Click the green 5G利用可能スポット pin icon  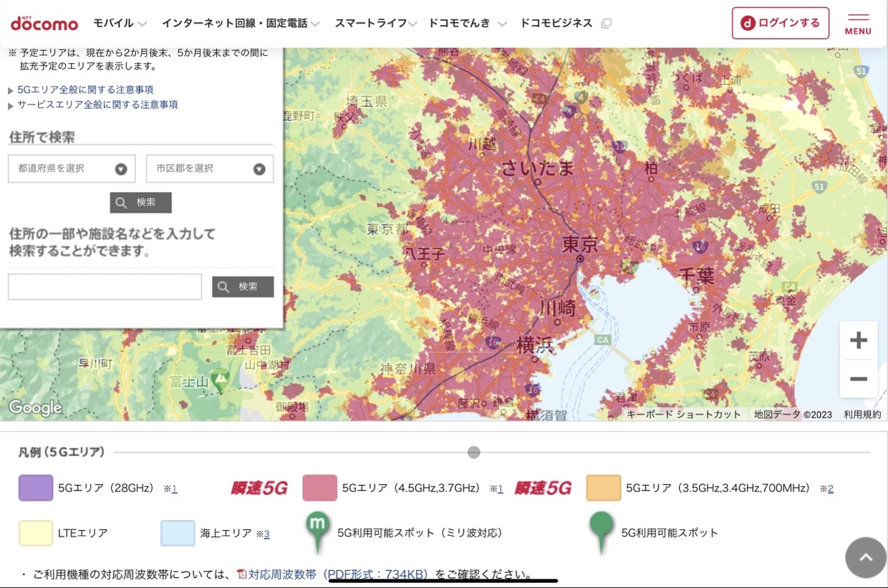click(x=602, y=532)
